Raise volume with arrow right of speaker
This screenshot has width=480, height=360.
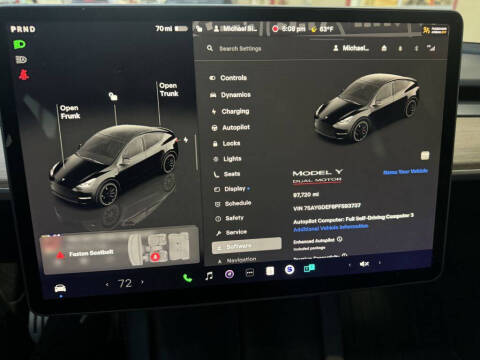click(x=380, y=263)
